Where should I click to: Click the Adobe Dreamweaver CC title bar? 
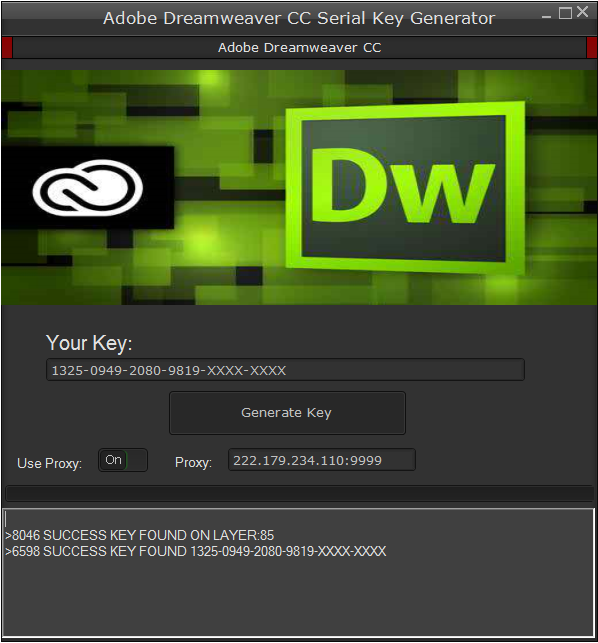pos(299,48)
